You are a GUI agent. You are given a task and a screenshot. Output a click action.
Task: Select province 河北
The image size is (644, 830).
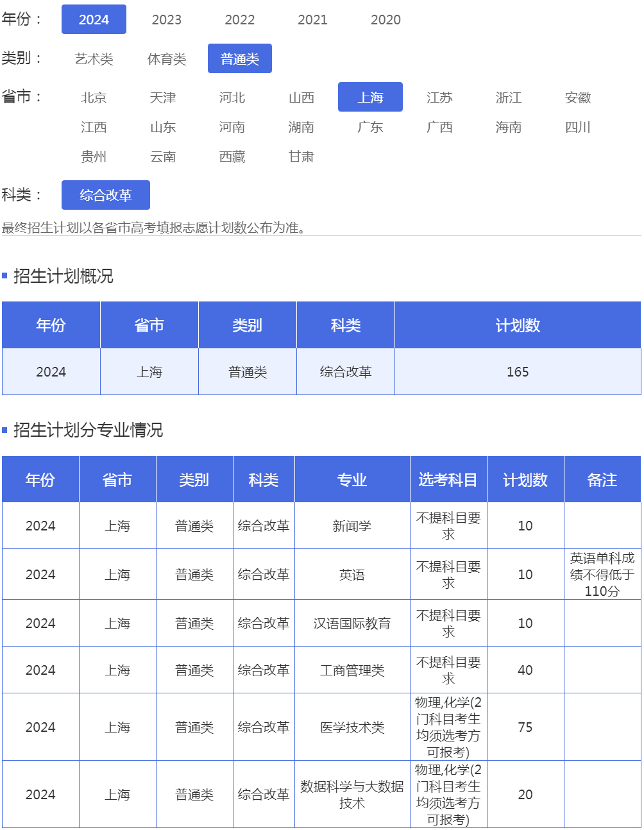232,97
